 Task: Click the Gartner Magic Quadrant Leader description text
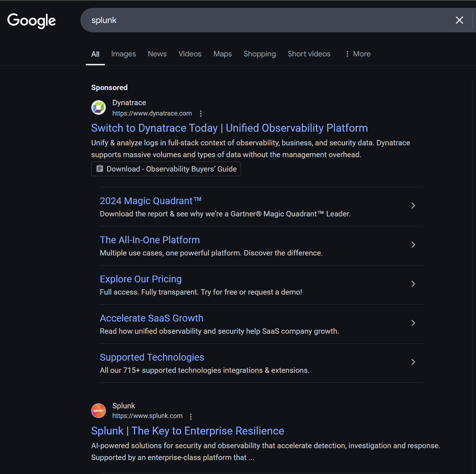(225, 214)
